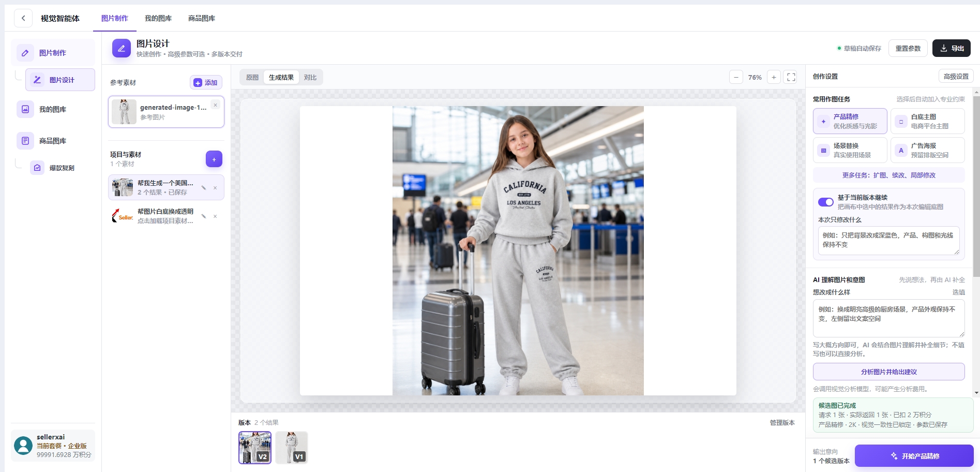This screenshot has width=980, height=472.
Task: Select the V1 version thumbnail
Action: (292, 447)
